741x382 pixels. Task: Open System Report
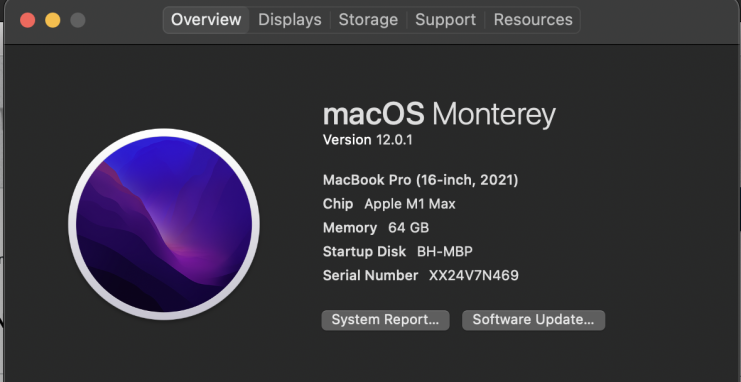coord(386,320)
